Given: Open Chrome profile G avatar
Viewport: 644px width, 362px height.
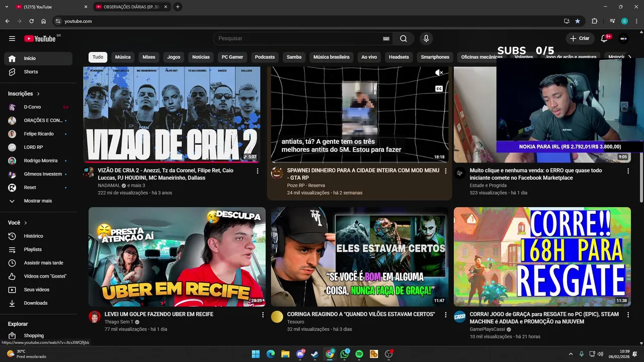Looking at the screenshot, I should pyautogui.click(x=624, y=21).
